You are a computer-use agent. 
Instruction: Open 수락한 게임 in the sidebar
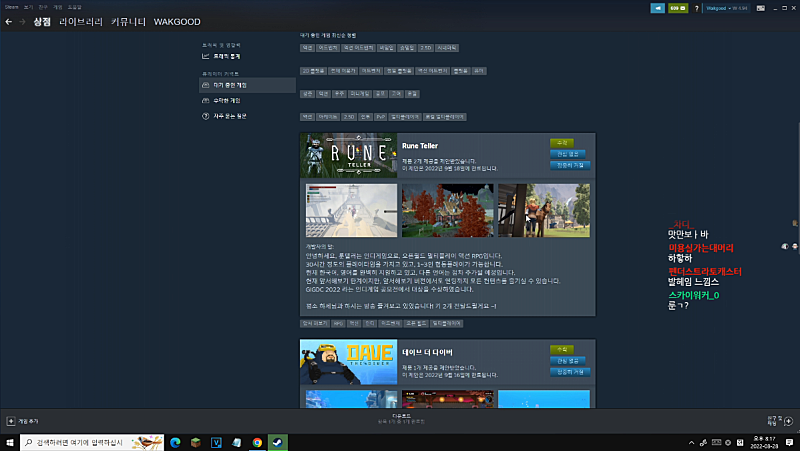coord(227,101)
